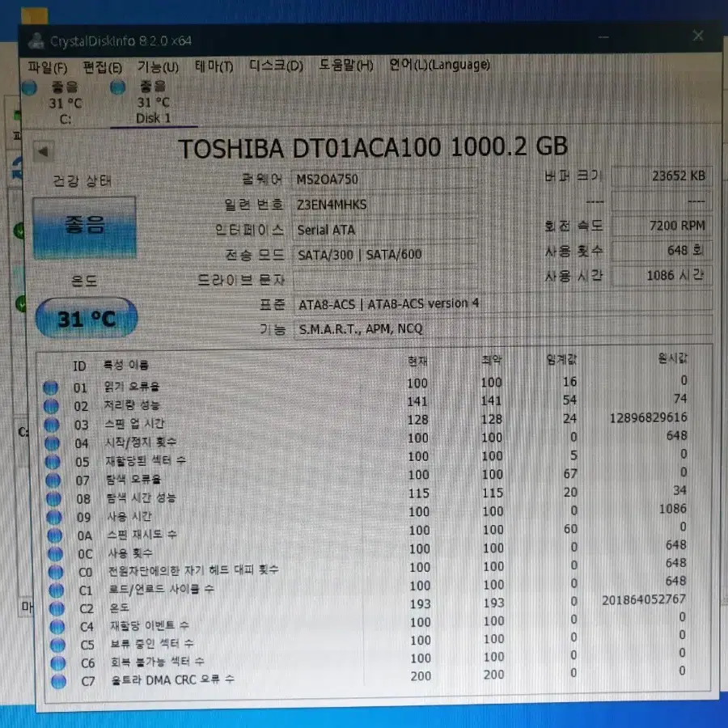
Task: Click status icon of attribute 0A
Action: (54, 535)
